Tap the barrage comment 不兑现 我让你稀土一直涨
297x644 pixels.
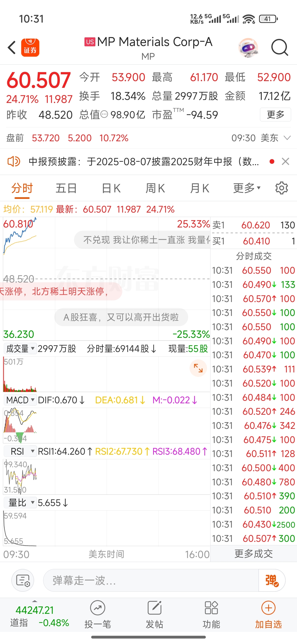[142, 240]
